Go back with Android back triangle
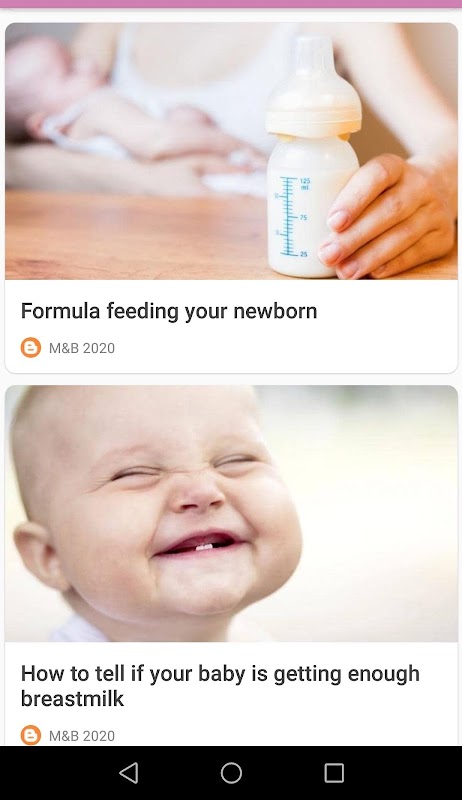462x800 pixels. coord(129,773)
